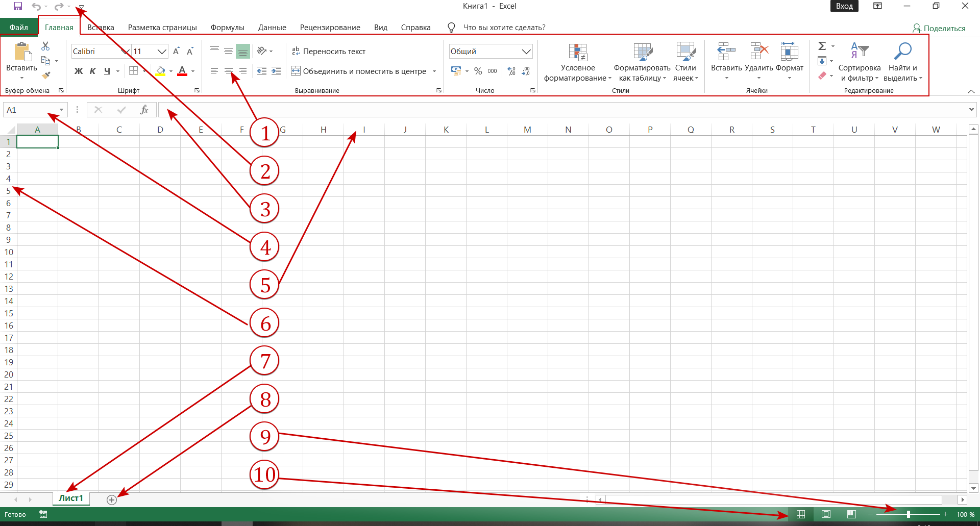Change text orientation with the angled ab icon
The image size is (980, 526).
pos(262,51)
